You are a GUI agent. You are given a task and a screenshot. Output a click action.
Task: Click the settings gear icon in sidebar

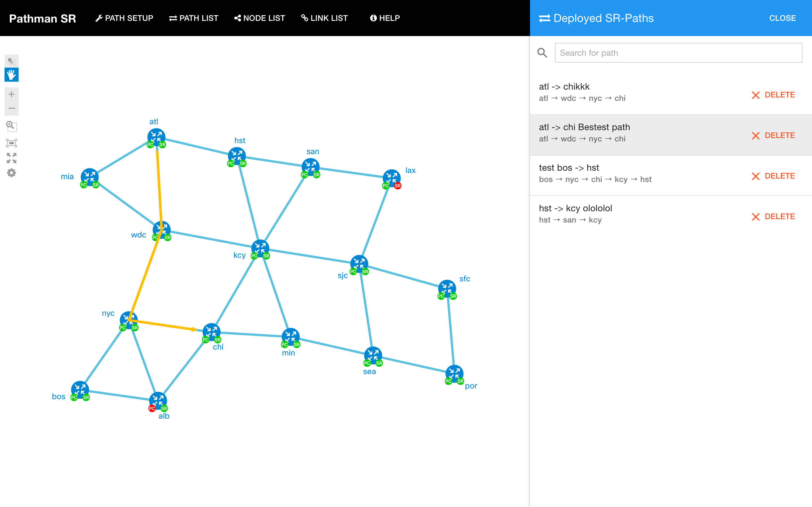click(12, 174)
